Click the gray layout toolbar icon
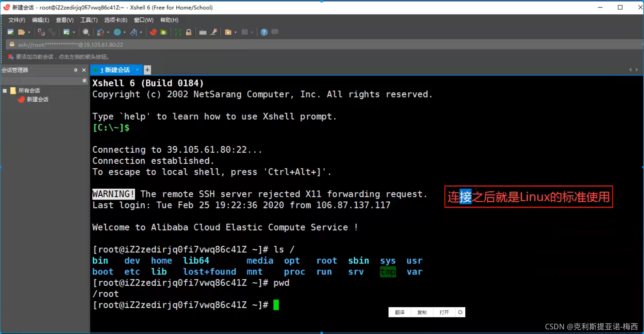 coord(245,32)
